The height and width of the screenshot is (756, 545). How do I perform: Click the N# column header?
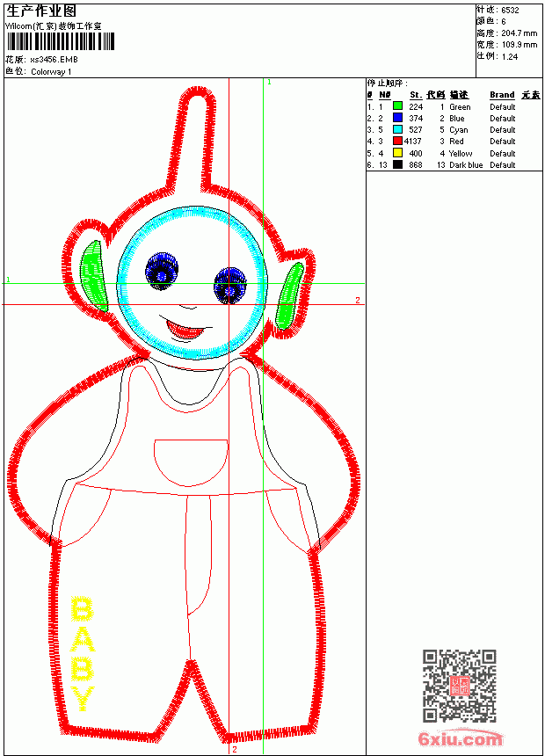[x=384, y=95]
